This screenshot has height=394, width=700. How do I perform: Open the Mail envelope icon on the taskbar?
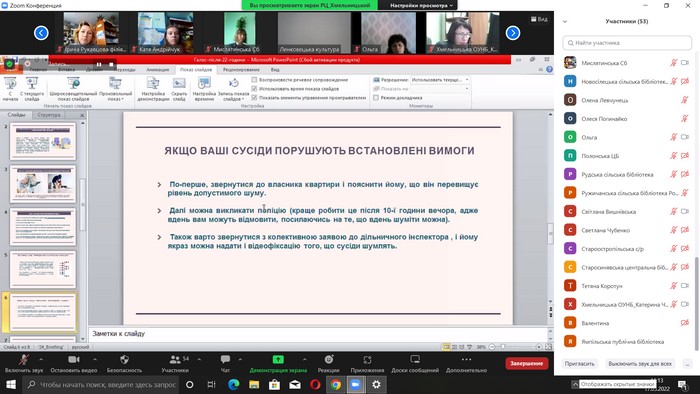click(295, 384)
